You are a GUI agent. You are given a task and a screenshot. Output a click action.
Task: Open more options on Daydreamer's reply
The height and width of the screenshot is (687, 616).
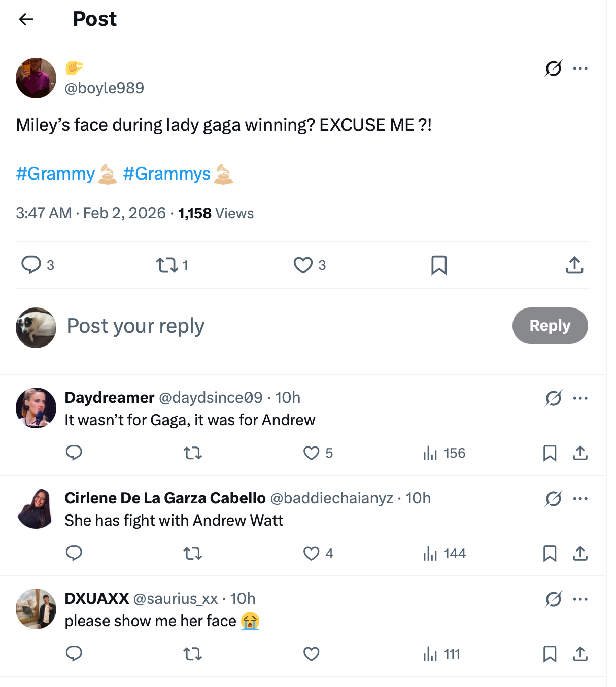pos(580,398)
